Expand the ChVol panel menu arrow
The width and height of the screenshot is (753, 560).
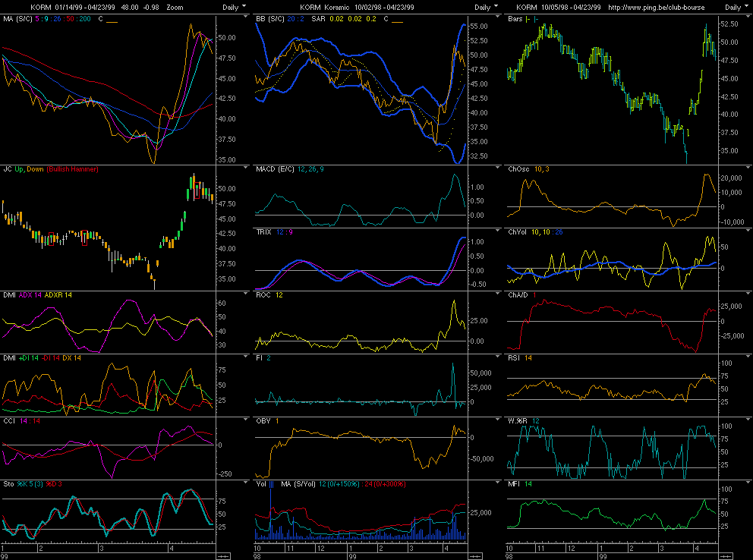[x=748, y=231]
